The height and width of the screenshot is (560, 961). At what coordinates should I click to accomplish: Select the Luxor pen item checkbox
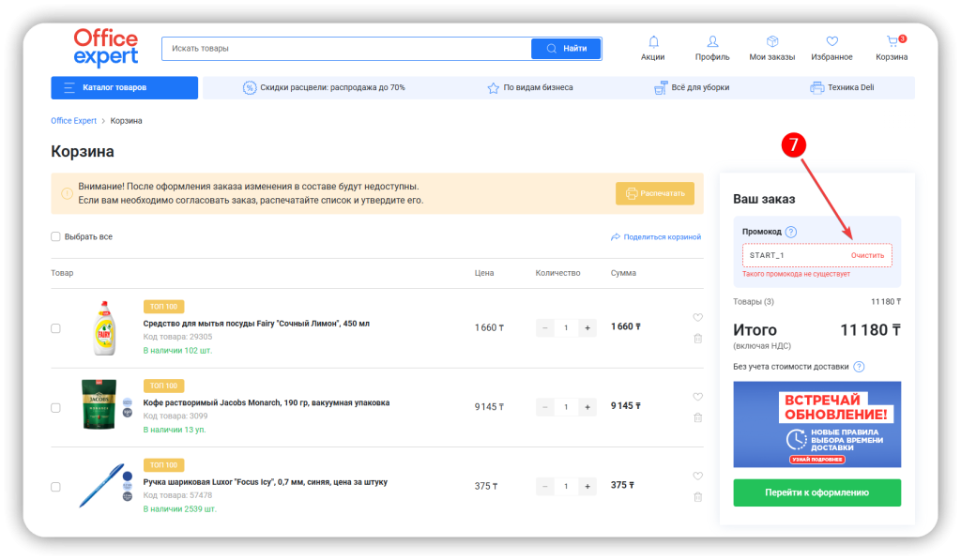(56, 487)
